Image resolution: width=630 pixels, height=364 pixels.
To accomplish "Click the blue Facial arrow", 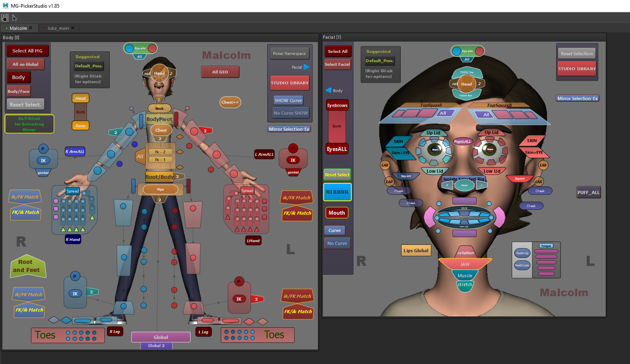I will coord(306,67).
